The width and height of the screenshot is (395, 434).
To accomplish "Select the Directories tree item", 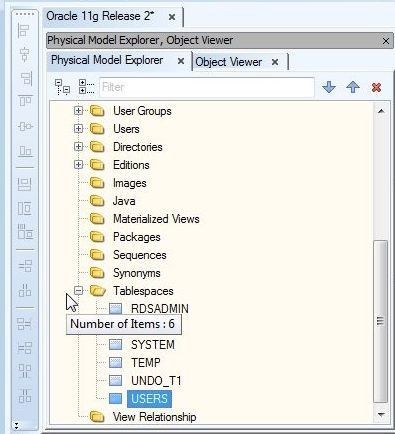I will (x=138, y=147).
